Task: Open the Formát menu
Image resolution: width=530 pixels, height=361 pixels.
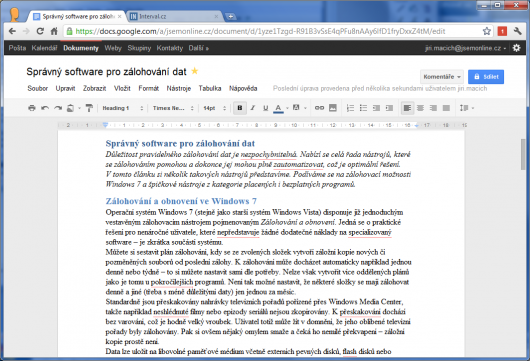Action: coord(148,88)
